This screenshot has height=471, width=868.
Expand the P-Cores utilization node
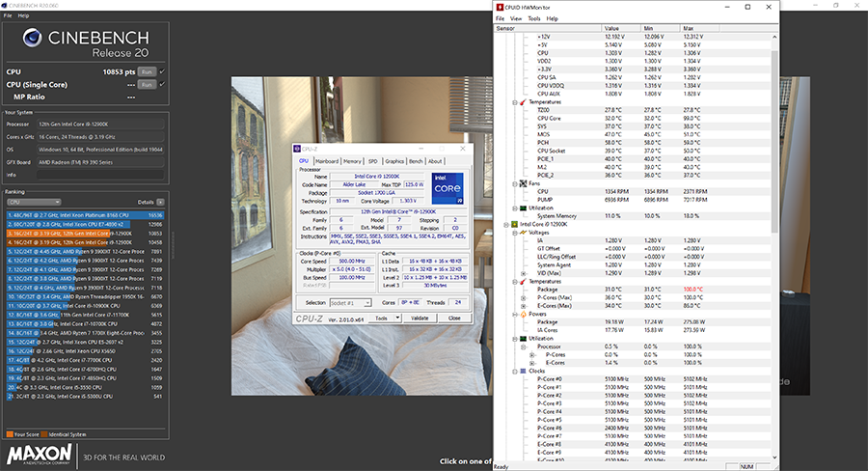[x=532, y=354]
